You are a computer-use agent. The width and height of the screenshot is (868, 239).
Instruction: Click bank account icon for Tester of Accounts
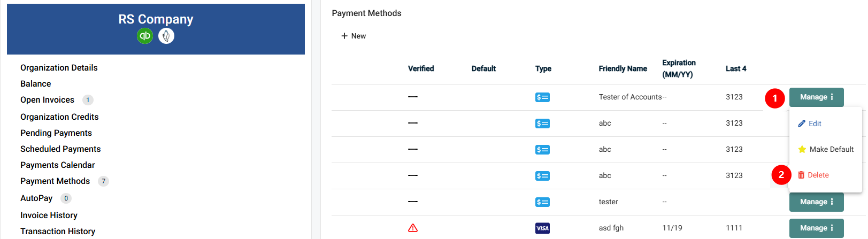542,97
